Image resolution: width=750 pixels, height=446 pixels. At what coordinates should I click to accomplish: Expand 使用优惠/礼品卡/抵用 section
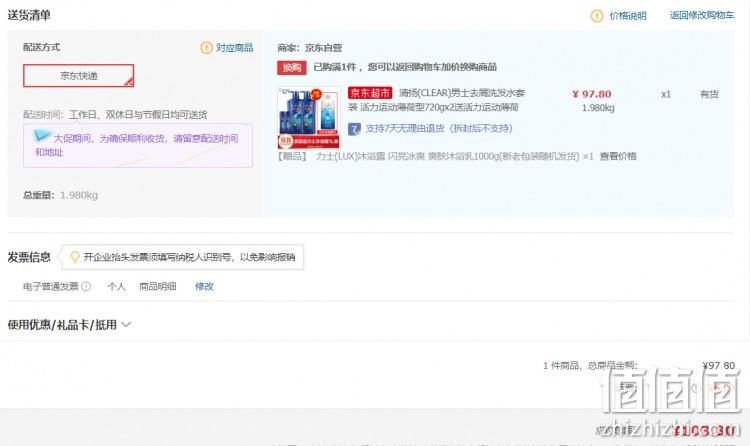69,324
